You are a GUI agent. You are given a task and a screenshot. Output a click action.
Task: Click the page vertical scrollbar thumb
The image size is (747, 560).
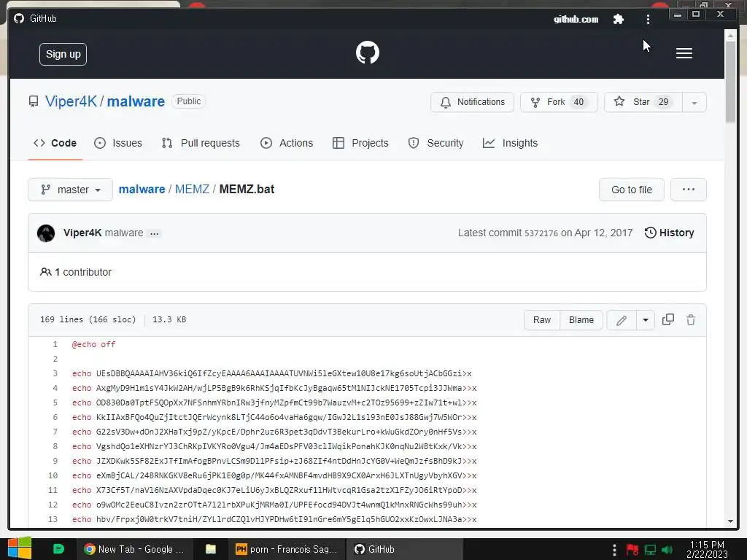point(730,81)
